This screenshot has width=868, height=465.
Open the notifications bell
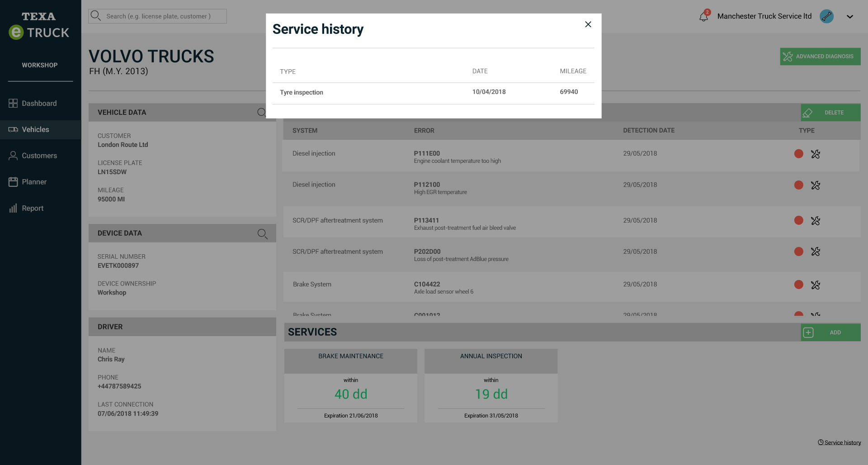tap(703, 17)
